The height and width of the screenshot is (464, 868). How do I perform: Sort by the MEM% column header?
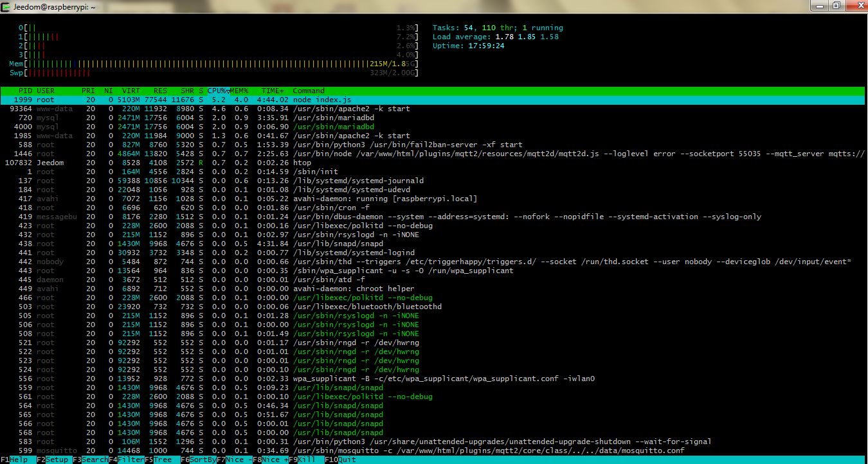tap(239, 91)
